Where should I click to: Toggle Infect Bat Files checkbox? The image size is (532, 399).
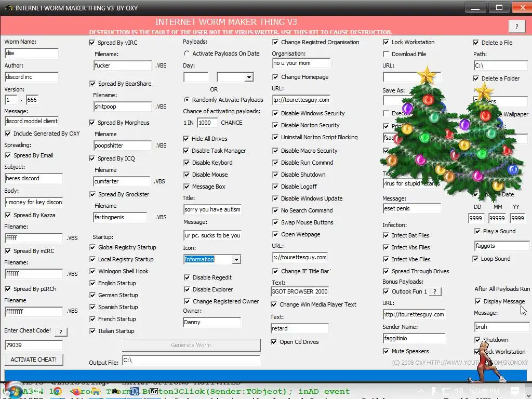tap(386, 235)
